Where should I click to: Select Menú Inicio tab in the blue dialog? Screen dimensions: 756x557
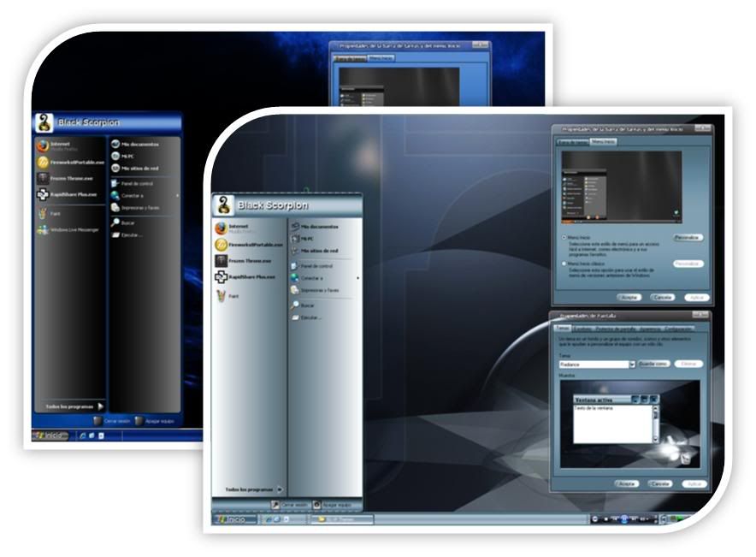click(x=381, y=58)
